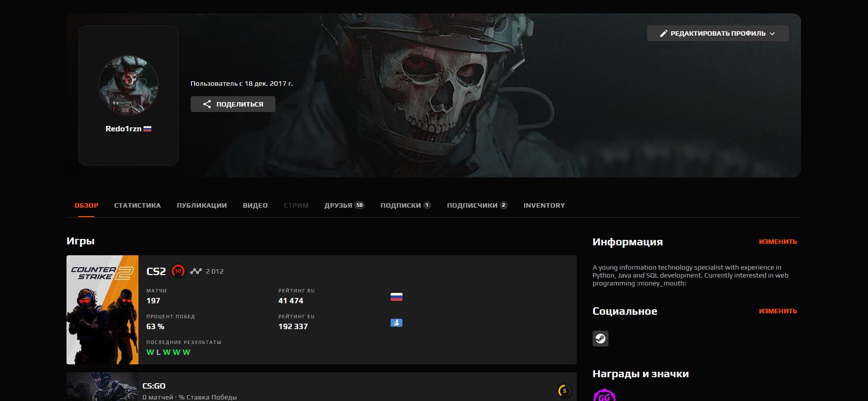Click the Процент побед label

tap(171, 317)
